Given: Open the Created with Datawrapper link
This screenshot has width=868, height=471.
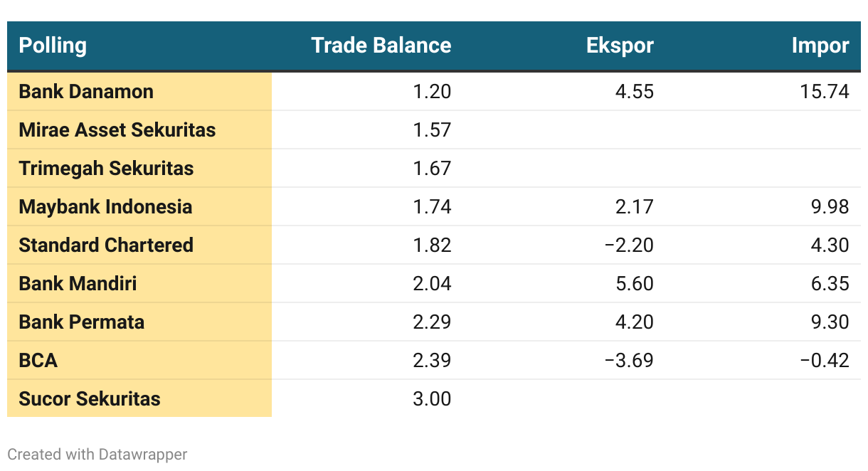Looking at the screenshot, I should [x=97, y=454].
